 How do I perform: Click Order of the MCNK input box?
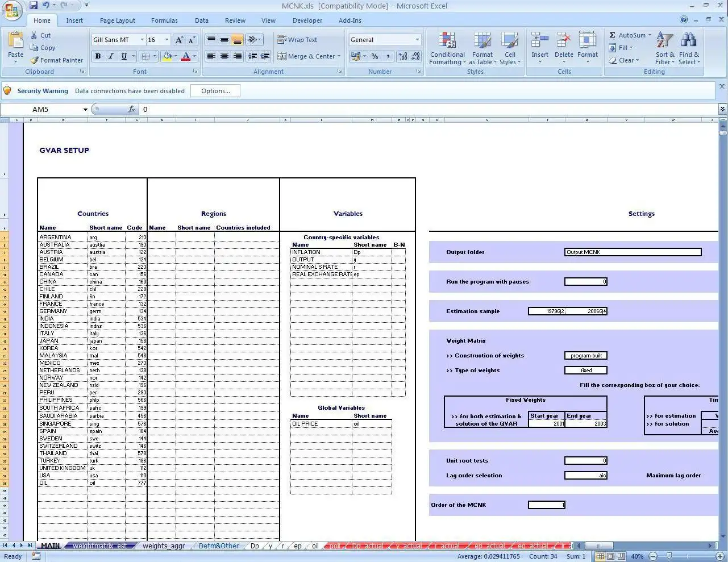click(547, 505)
